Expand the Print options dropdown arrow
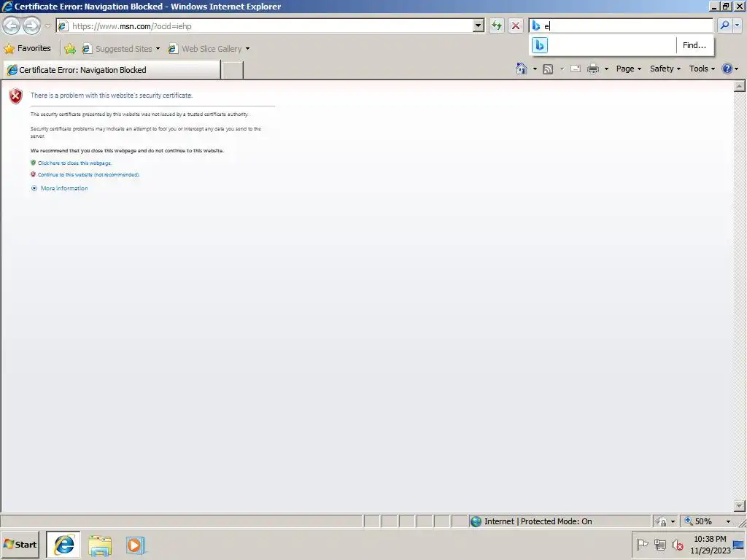Image resolution: width=747 pixels, height=560 pixels. coord(606,69)
